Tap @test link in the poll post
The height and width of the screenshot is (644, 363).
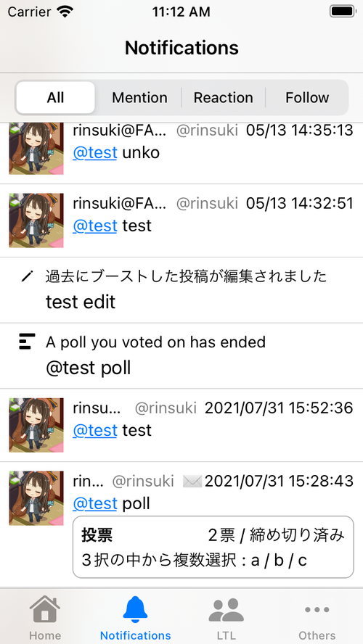click(95, 503)
